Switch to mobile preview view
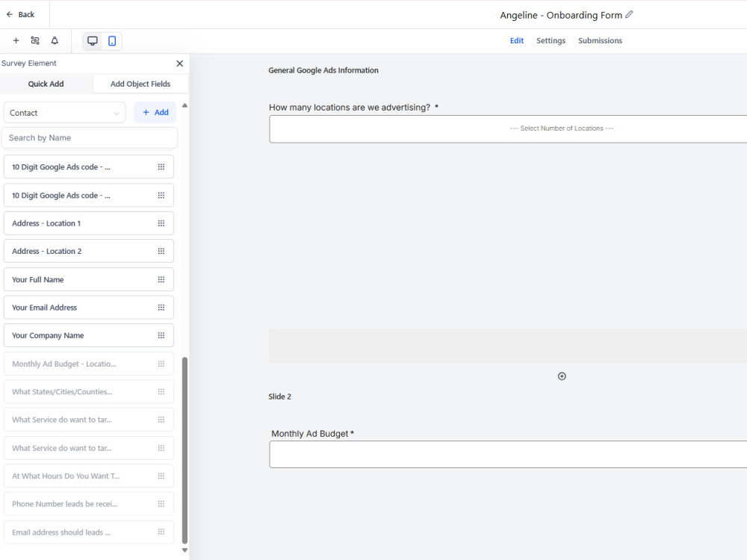Viewport: 747px width, 560px height. [112, 41]
